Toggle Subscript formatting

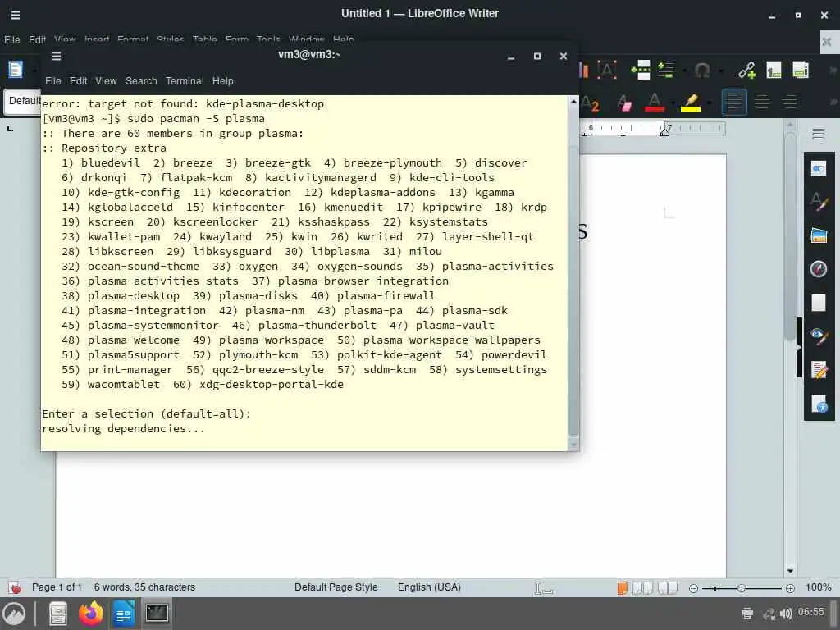point(591,103)
